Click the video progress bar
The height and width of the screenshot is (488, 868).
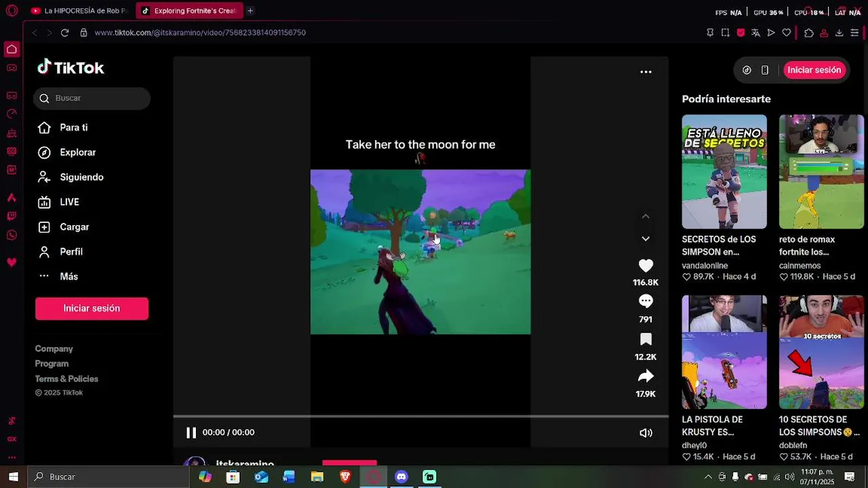(420, 416)
